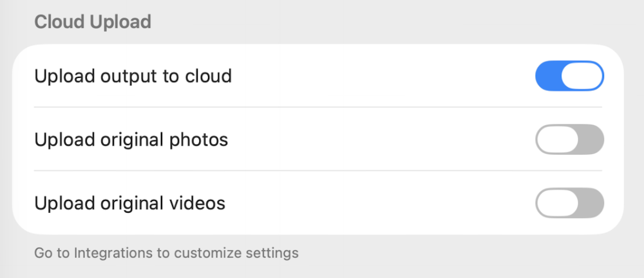Click the knob of the original videos switch
The height and width of the screenshot is (278, 644).
(557, 204)
